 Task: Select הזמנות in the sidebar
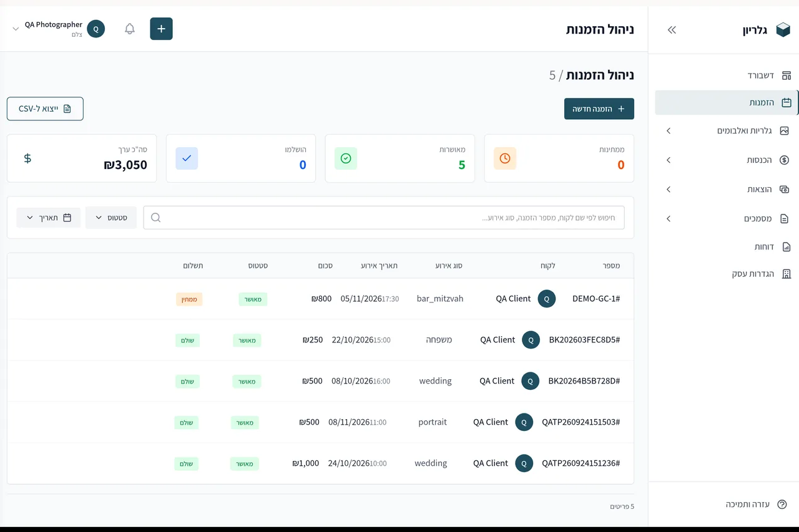pyautogui.click(x=727, y=102)
